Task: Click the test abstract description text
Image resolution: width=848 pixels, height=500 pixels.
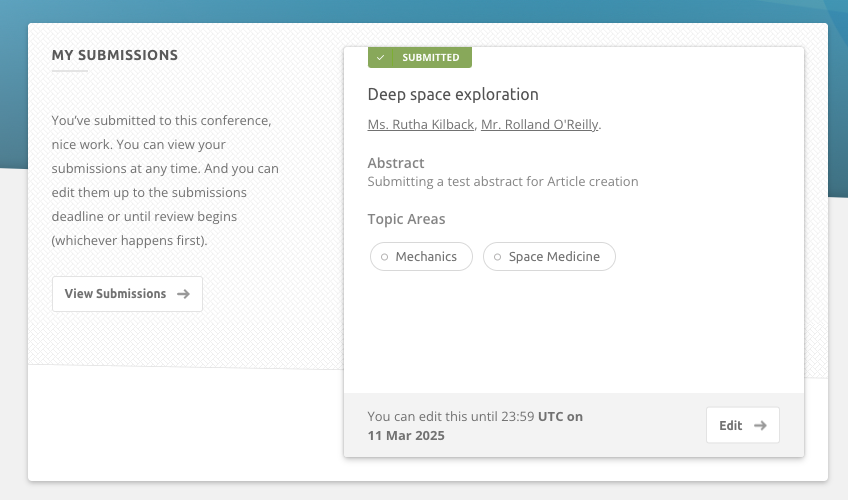Action: coord(502,182)
